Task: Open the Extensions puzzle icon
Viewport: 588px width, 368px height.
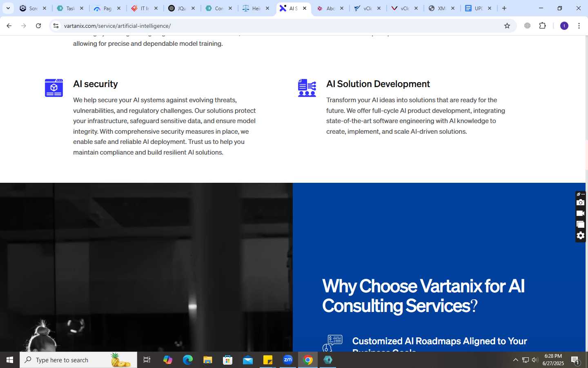Action: pos(543,26)
